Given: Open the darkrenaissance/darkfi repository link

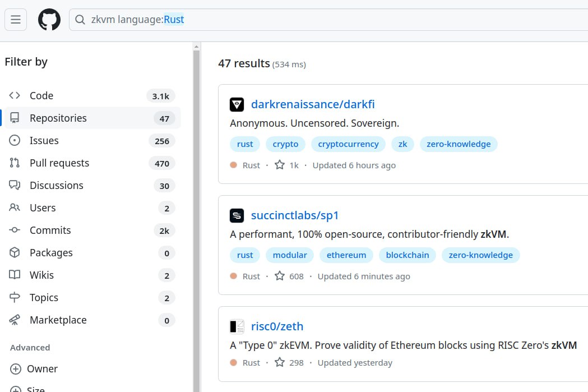Looking at the screenshot, I should tap(313, 104).
